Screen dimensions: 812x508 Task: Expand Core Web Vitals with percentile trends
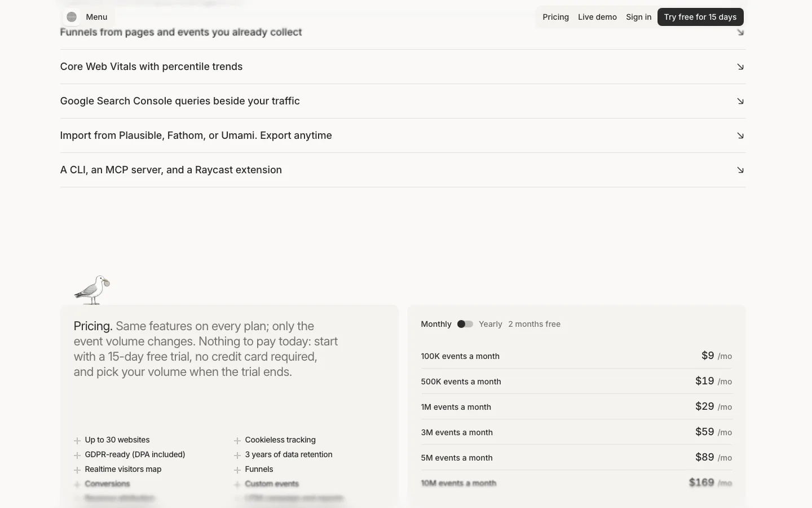(x=403, y=67)
